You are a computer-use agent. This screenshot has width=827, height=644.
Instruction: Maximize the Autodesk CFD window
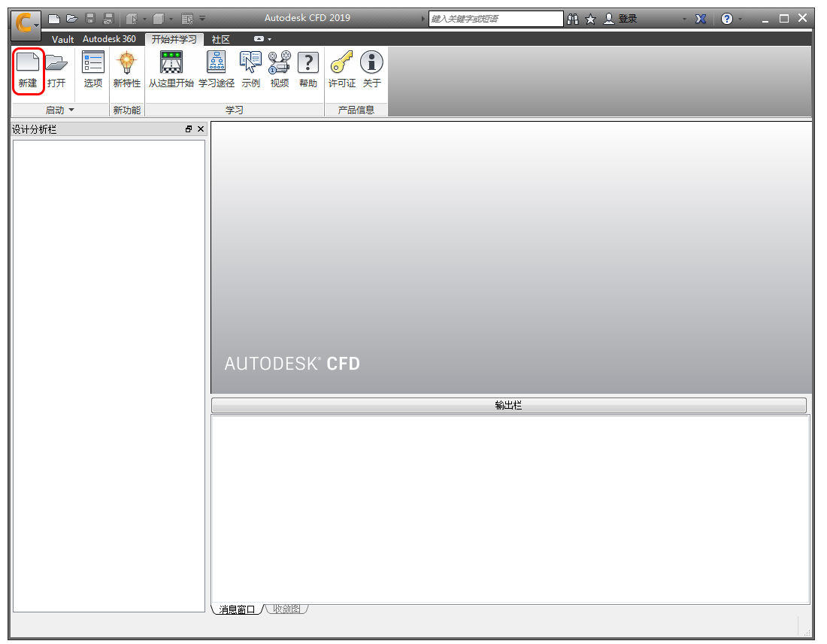(x=784, y=19)
